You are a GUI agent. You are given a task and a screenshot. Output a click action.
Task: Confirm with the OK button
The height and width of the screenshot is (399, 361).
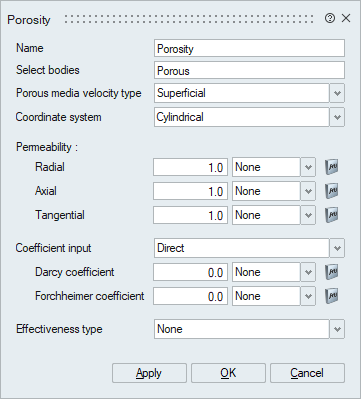228,373
